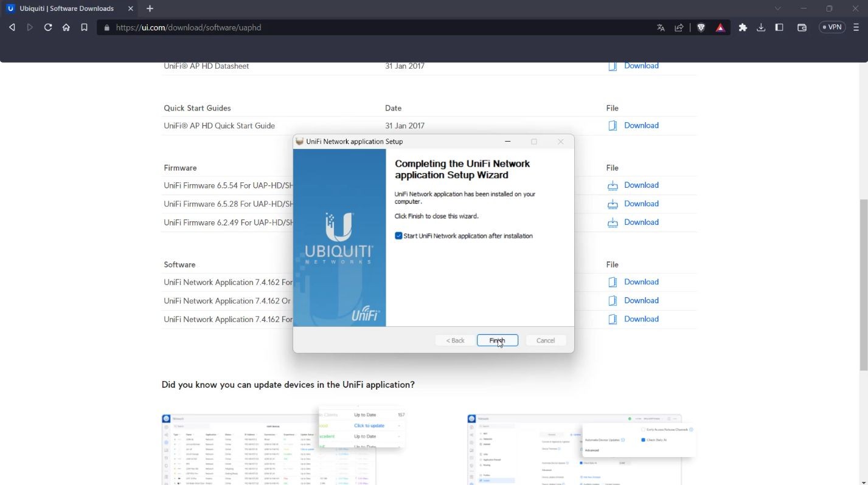This screenshot has height=485, width=868.
Task: Click the Software section heading
Action: (179, 265)
